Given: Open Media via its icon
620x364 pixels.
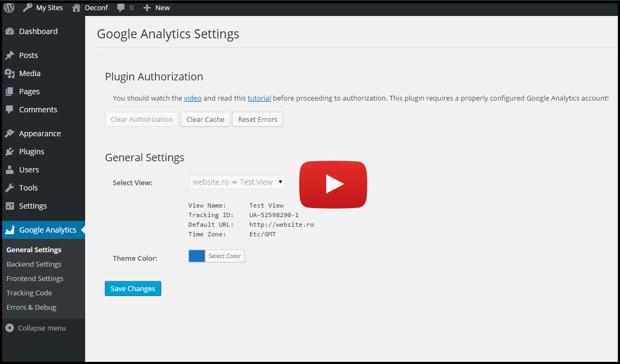Looking at the screenshot, I should click(x=10, y=73).
